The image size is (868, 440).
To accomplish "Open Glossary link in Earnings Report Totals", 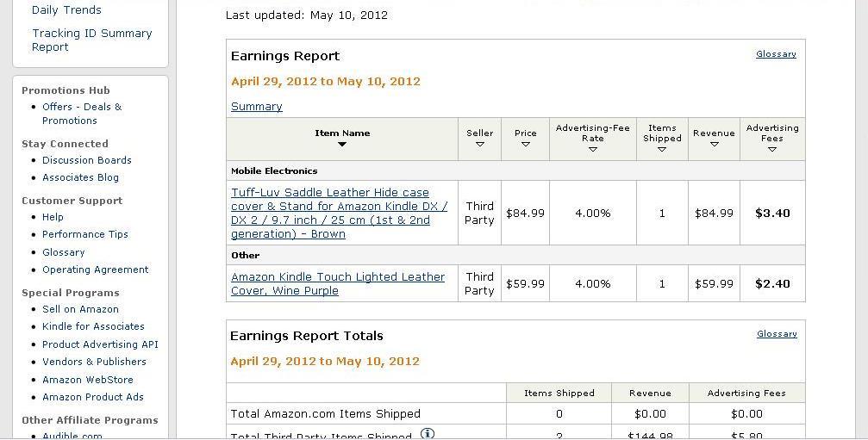I will [x=777, y=333].
